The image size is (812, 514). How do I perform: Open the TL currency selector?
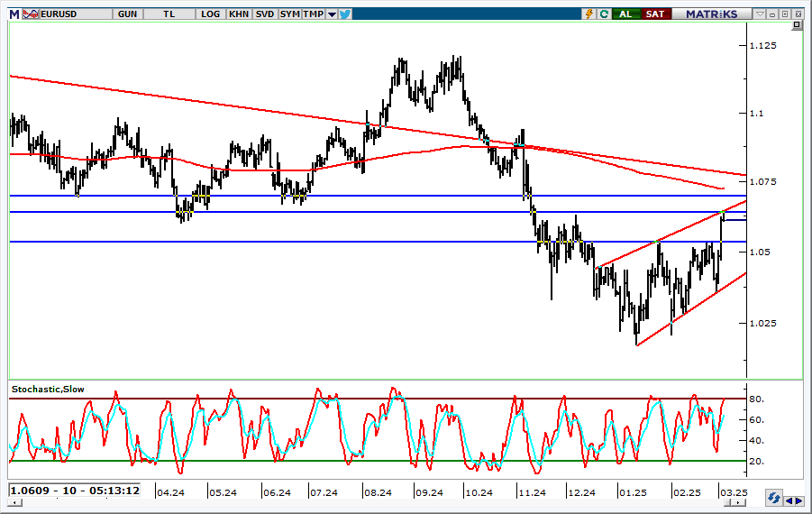[x=169, y=14]
